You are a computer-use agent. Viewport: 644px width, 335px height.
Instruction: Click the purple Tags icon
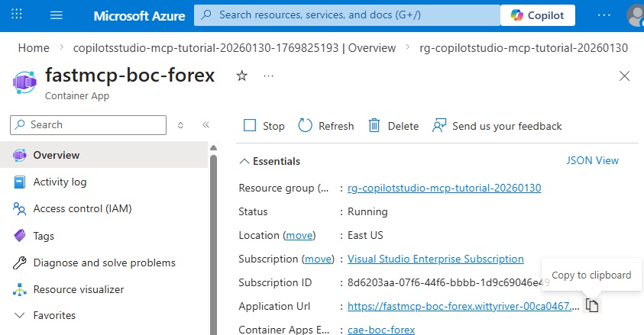[19, 235]
